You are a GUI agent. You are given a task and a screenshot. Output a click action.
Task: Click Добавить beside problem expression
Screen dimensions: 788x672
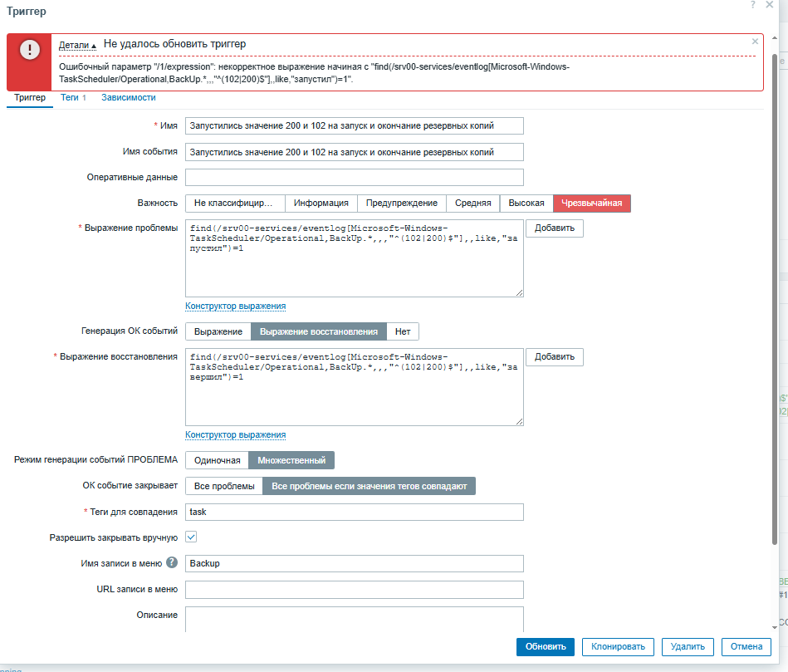(x=555, y=228)
